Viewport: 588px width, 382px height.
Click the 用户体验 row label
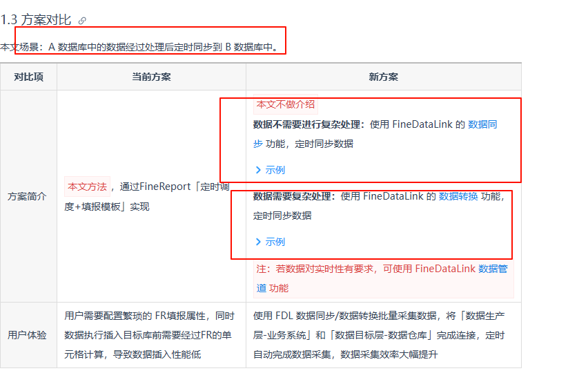point(27,335)
